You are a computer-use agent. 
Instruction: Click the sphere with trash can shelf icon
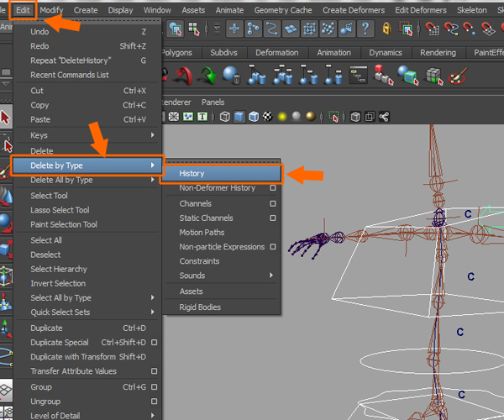(x=232, y=76)
